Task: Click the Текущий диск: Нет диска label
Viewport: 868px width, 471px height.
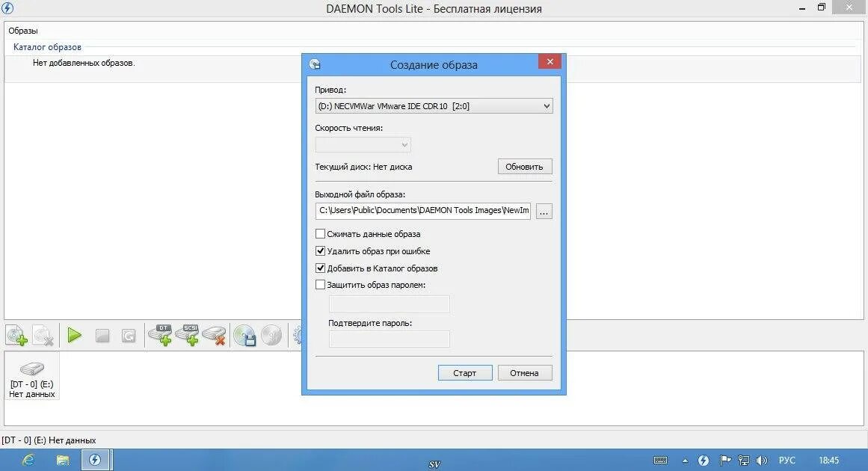Action: click(x=363, y=167)
